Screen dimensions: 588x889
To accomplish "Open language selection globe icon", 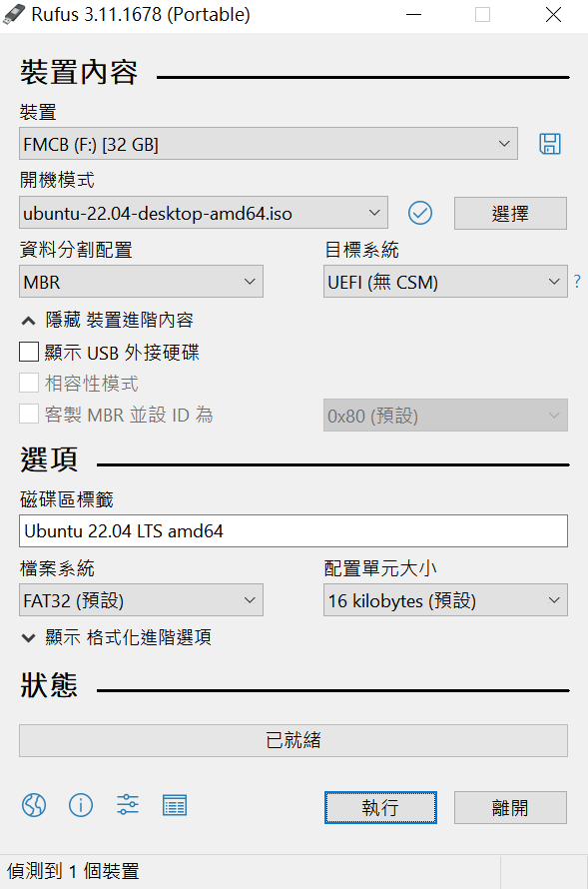I will tap(34, 805).
